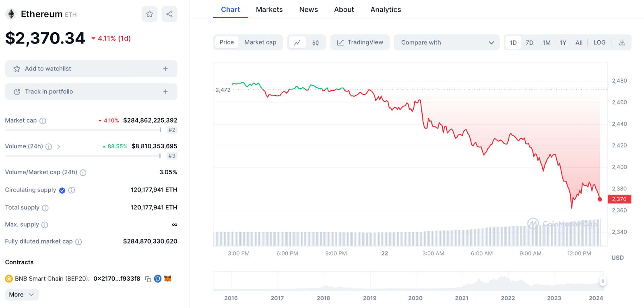Click the 3.05% volume/market cap value
Viewport: 644px width, 308px height.
pyautogui.click(x=168, y=172)
